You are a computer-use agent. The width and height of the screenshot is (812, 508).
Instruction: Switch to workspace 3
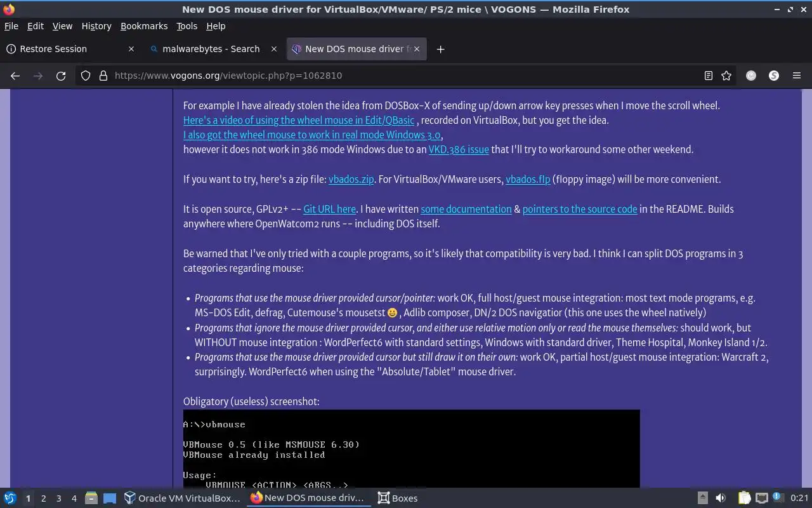[x=58, y=498]
